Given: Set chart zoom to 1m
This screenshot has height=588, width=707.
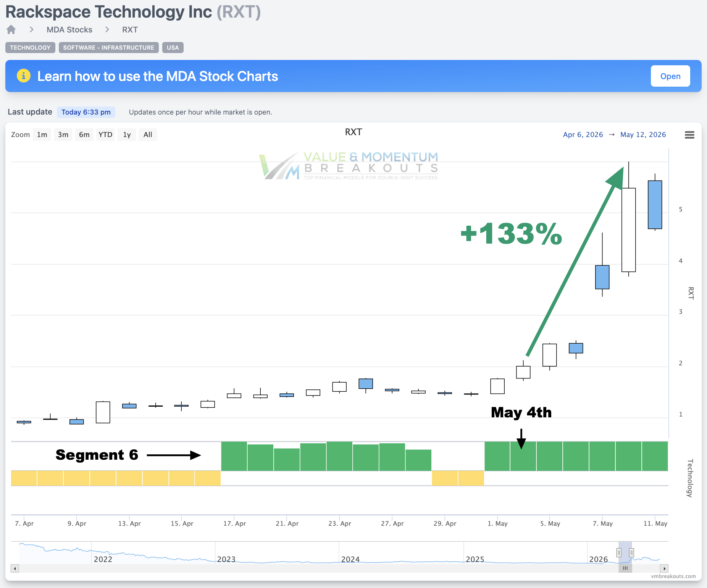Looking at the screenshot, I should 42,134.
